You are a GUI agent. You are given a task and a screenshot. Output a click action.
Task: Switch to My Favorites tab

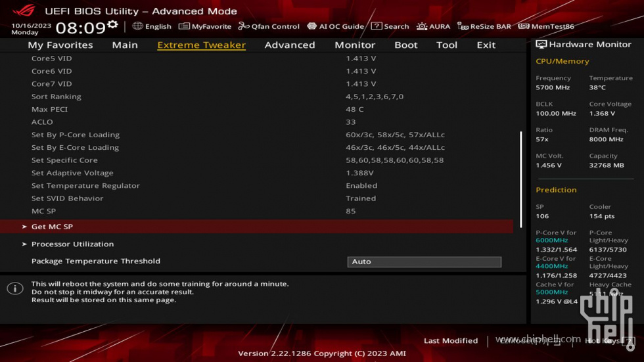pos(60,45)
